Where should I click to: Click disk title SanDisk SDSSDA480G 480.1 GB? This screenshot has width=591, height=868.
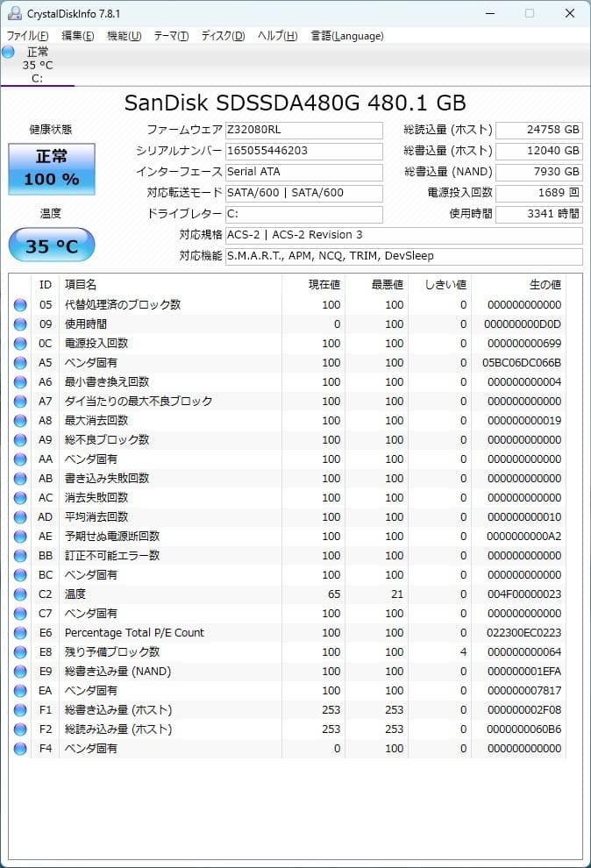pos(295,103)
